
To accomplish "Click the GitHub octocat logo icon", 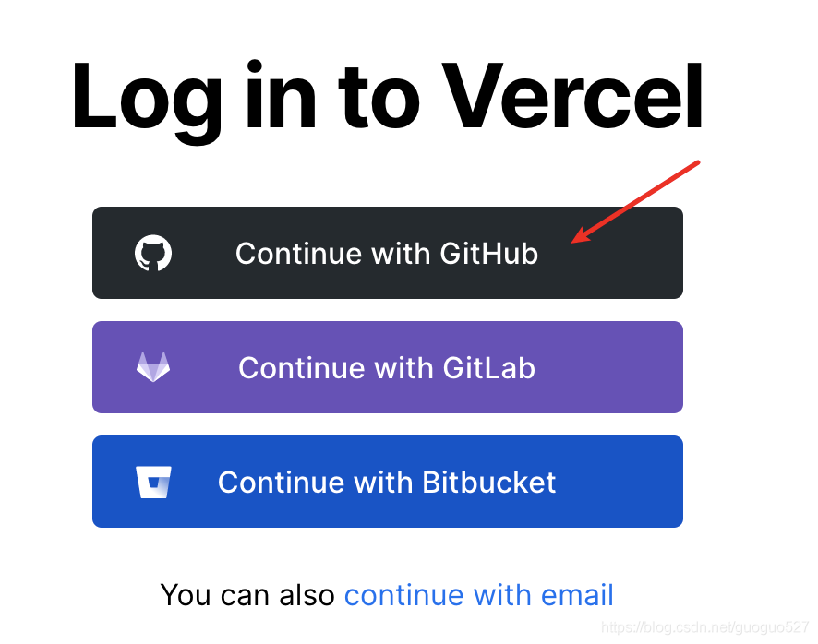I will coord(153,253).
